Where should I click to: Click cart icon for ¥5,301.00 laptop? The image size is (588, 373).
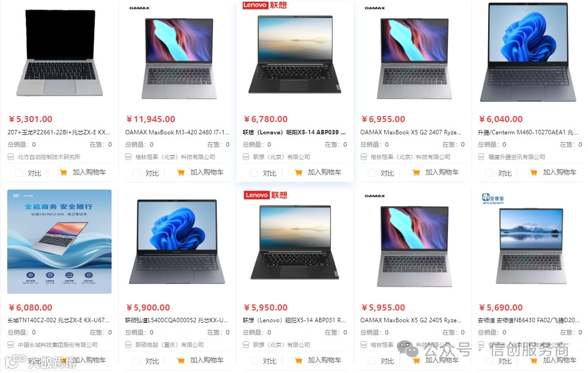[64, 172]
